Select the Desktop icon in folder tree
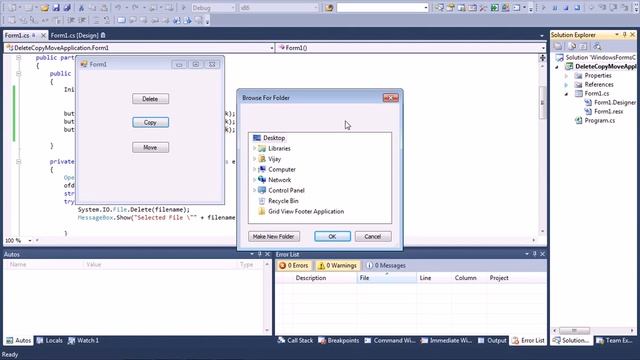 pyautogui.click(x=257, y=138)
